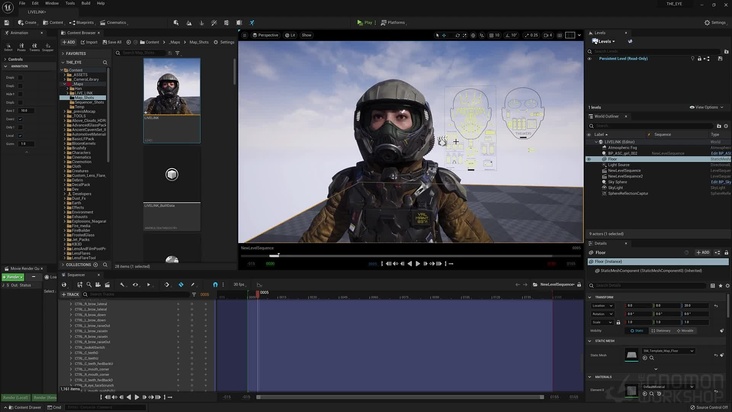Select the viewport rotate tool icon
Screen dimensions: 732x412
click(458, 35)
